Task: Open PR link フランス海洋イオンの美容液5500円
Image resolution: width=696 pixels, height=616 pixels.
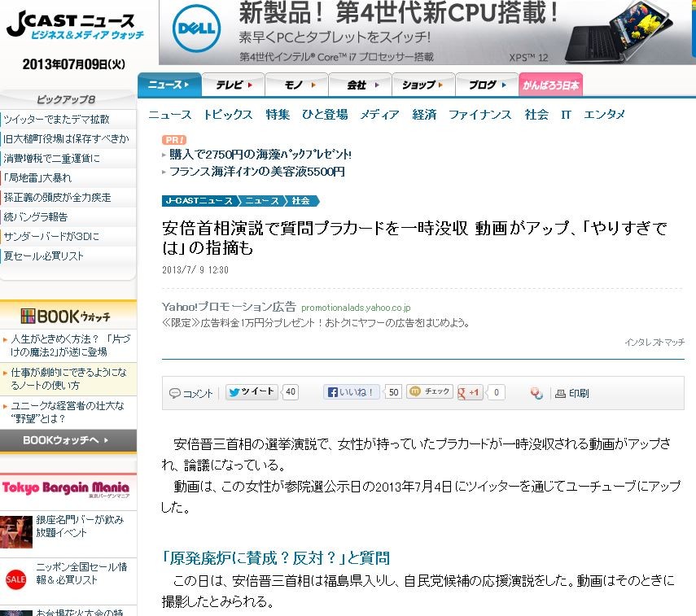Action: pos(257,172)
